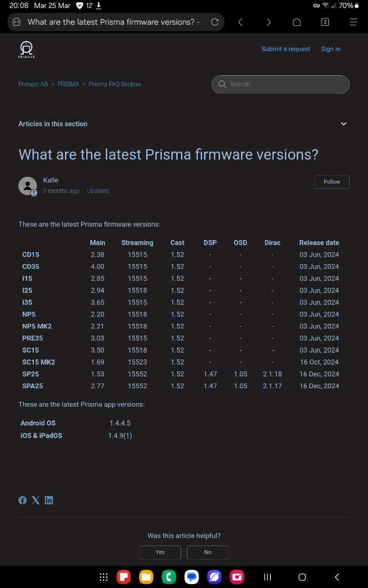Open the Submit a request link
This screenshot has height=588, width=368.
tap(286, 49)
